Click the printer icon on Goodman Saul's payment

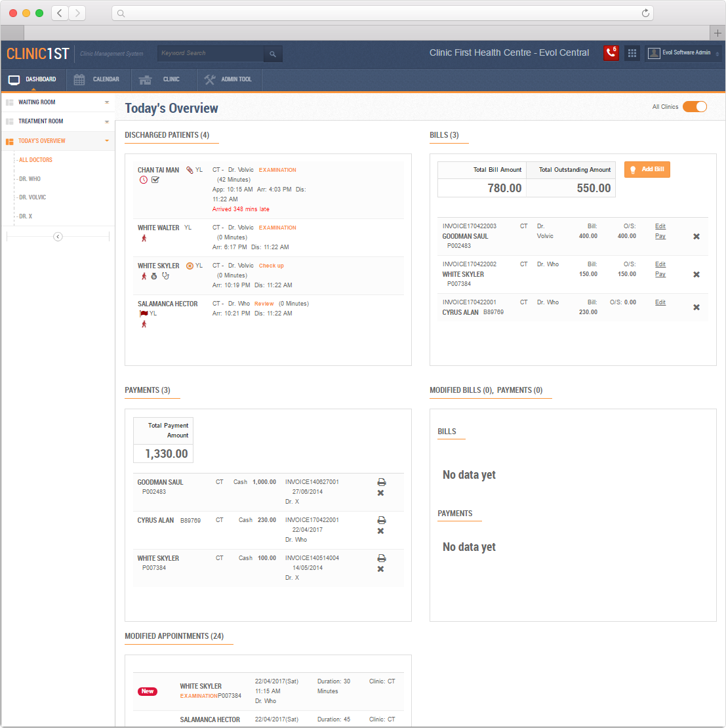pyautogui.click(x=381, y=482)
